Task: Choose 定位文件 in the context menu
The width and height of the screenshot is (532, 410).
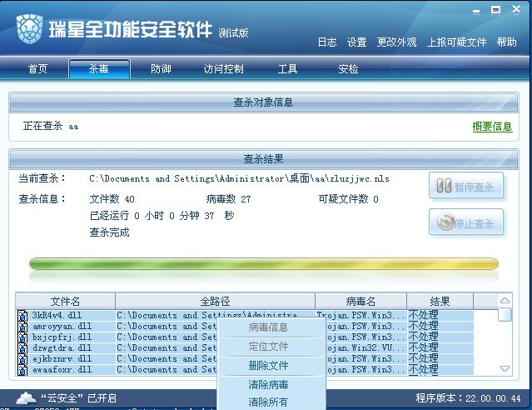Action: click(x=271, y=347)
